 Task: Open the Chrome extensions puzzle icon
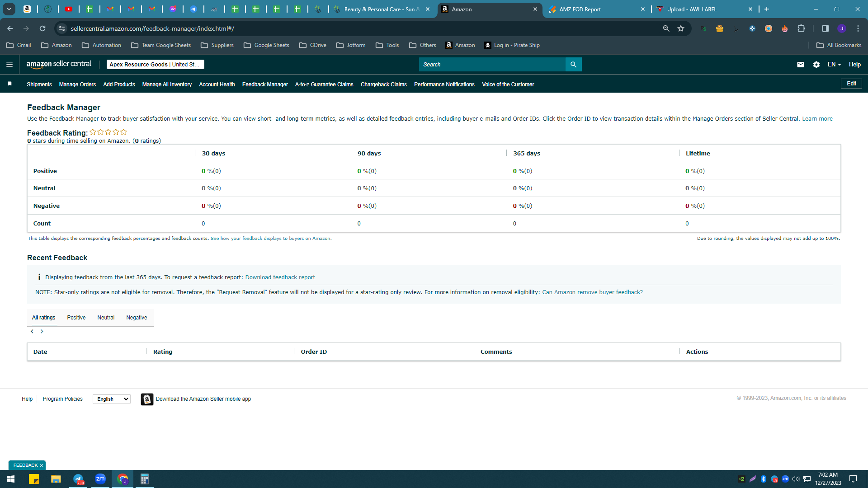pyautogui.click(x=801, y=28)
